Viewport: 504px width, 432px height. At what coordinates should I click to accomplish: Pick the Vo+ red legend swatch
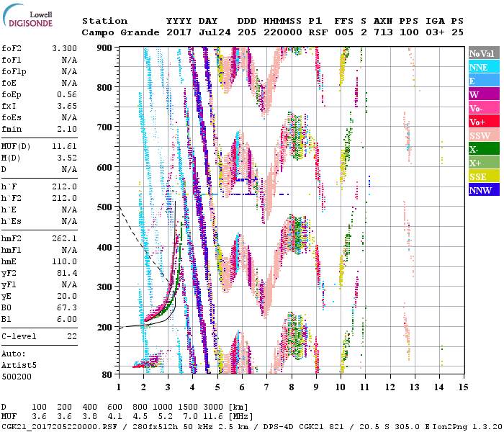484,122
